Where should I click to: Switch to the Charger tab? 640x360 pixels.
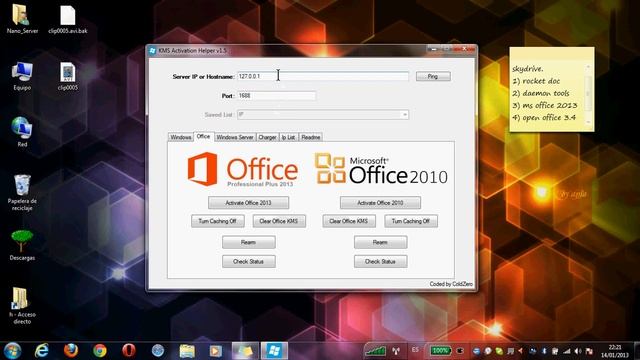pyautogui.click(x=267, y=137)
